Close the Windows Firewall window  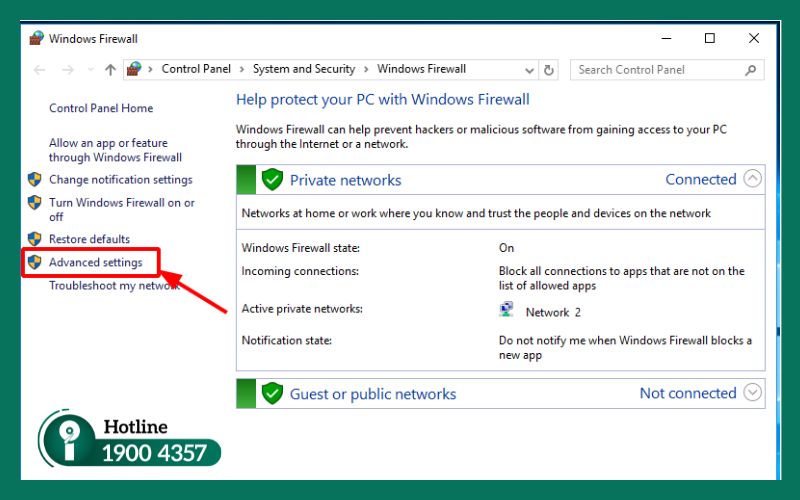(754, 38)
